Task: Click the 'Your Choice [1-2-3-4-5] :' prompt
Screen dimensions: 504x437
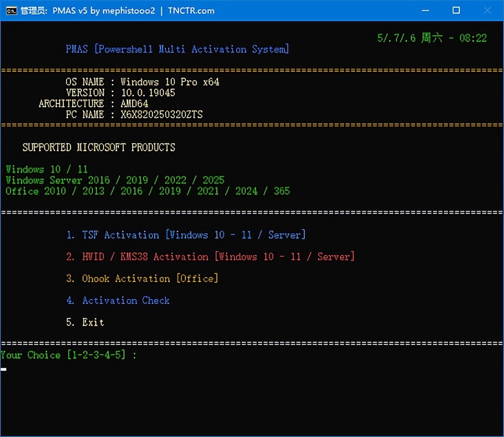Action: (x=69, y=355)
